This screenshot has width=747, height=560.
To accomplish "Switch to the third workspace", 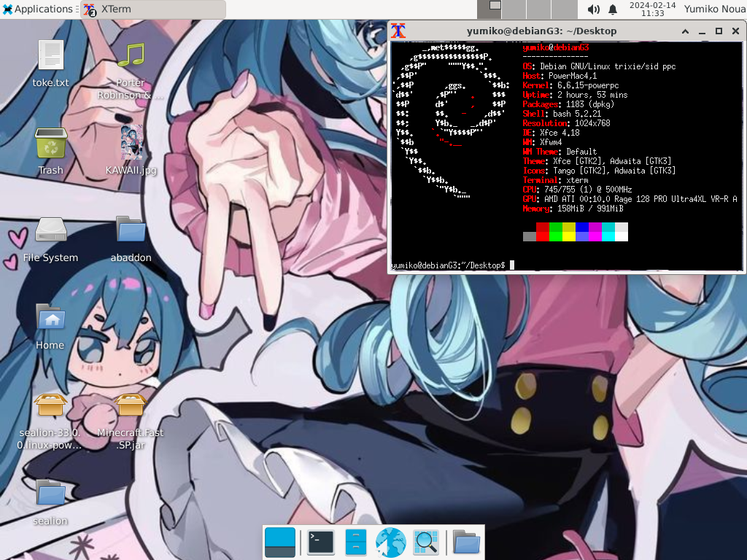I will [539, 9].
